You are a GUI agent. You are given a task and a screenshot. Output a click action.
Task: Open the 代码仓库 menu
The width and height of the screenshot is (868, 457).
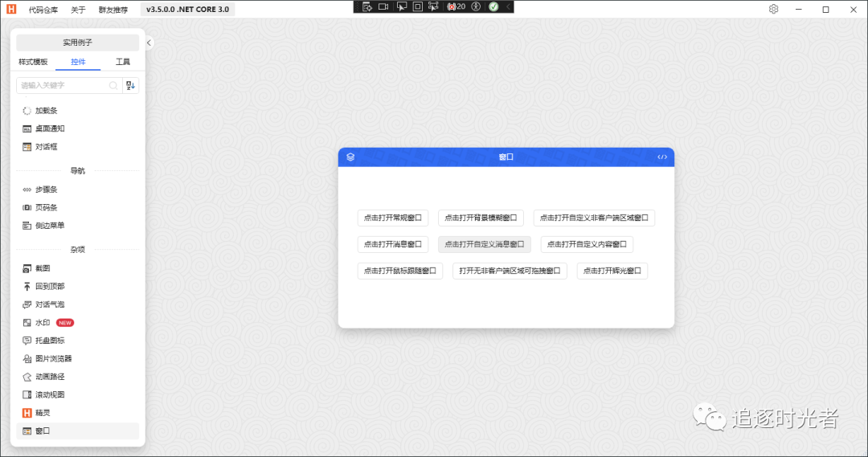[x=43, y=10]
